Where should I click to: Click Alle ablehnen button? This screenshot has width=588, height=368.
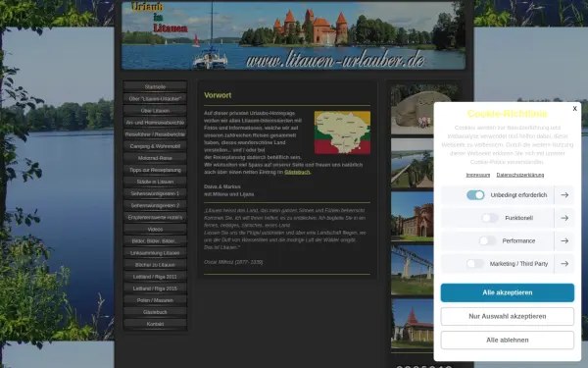tap(507, 340)
